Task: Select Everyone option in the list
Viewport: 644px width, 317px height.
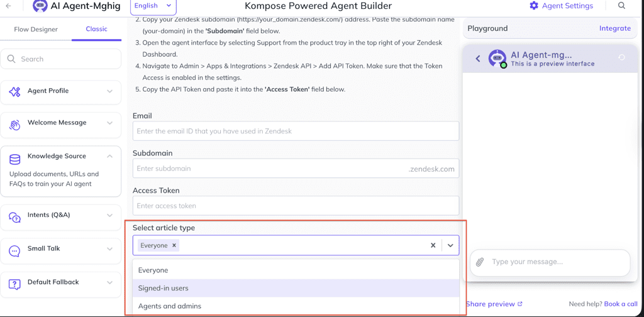Action: point(296,270)
